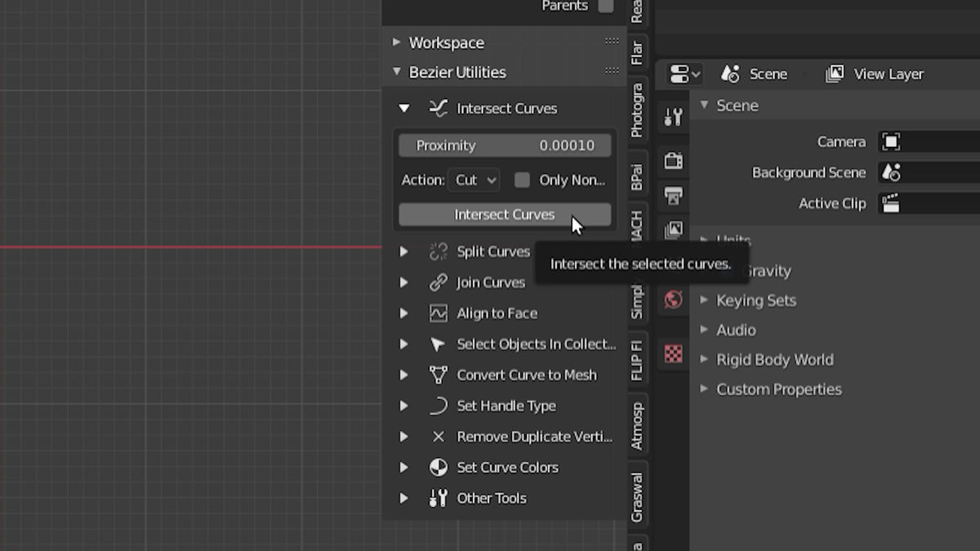Switch to the BPai sidebar tab

[x=637, y=176]
